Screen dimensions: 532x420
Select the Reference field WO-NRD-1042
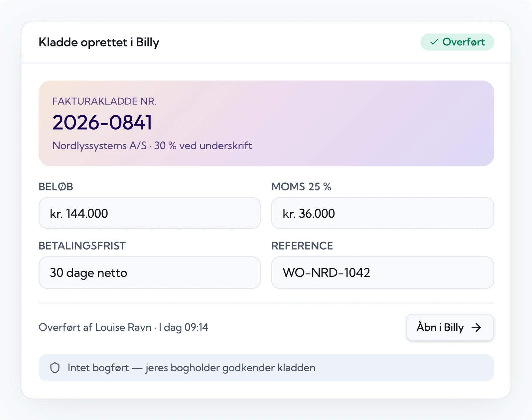click(x=382, y=272)
